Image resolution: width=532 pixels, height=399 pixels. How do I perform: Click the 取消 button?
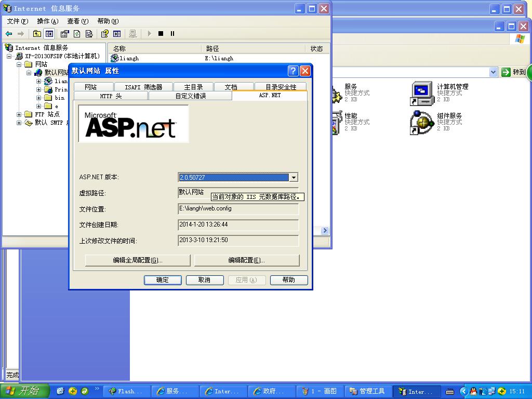(x=205, y=280)
